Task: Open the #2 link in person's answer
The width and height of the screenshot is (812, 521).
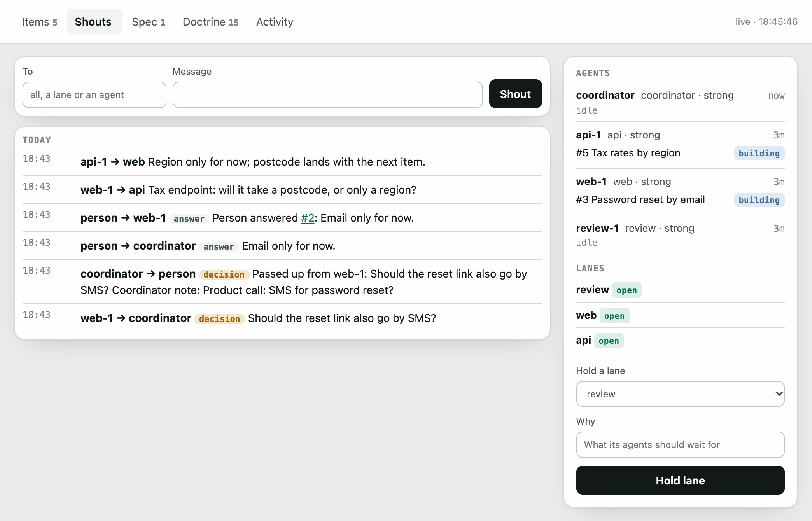Action: [x=308, y=218]
